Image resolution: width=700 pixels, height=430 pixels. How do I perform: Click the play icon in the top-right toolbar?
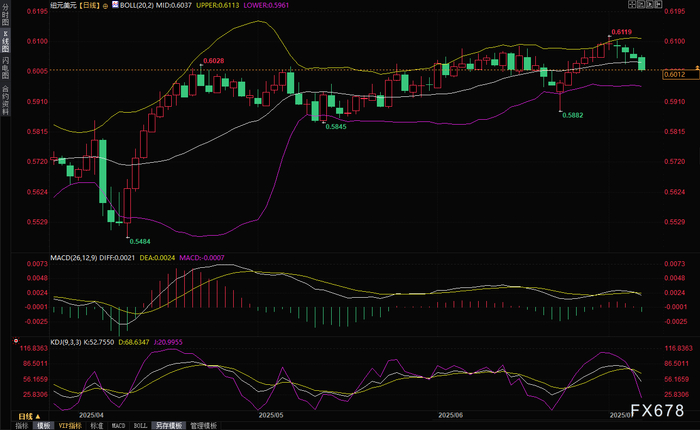650,4
